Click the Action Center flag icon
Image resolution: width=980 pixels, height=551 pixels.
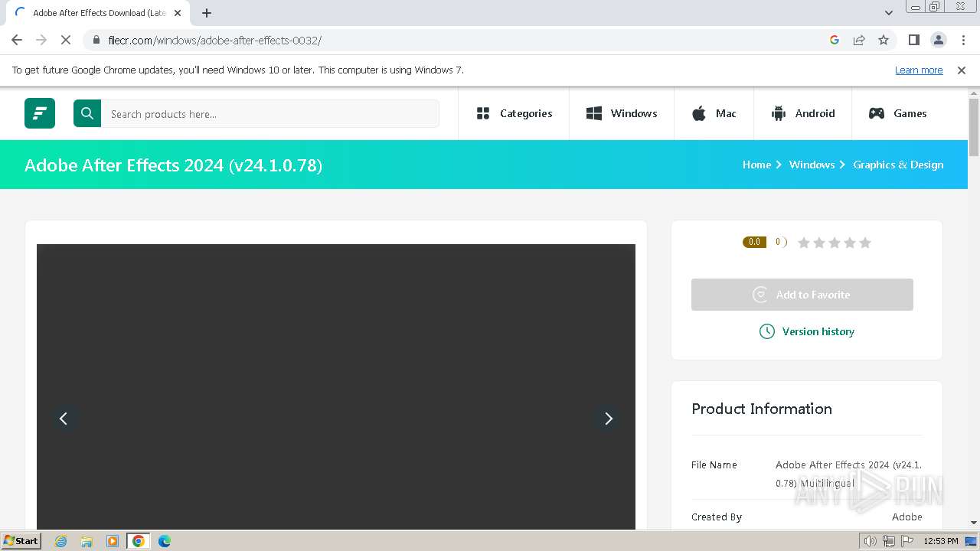907,541
